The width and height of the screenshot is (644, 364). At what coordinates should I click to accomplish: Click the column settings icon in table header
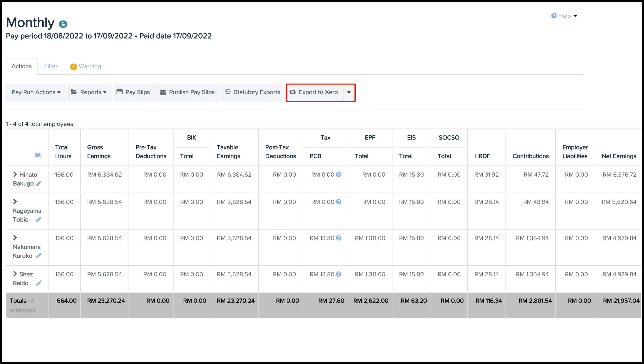click(x=38, y=155)
